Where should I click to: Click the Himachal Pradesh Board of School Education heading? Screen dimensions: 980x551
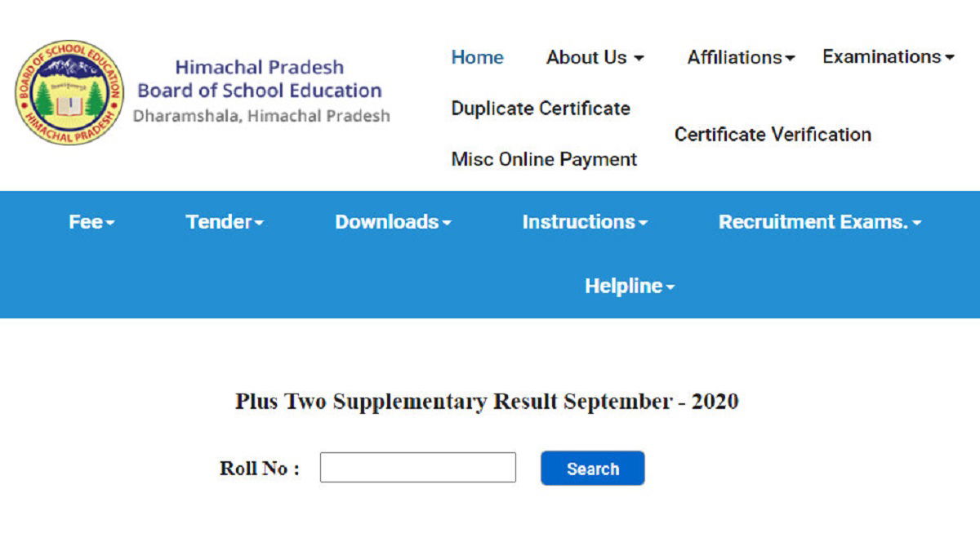click(x=260, y=79)
